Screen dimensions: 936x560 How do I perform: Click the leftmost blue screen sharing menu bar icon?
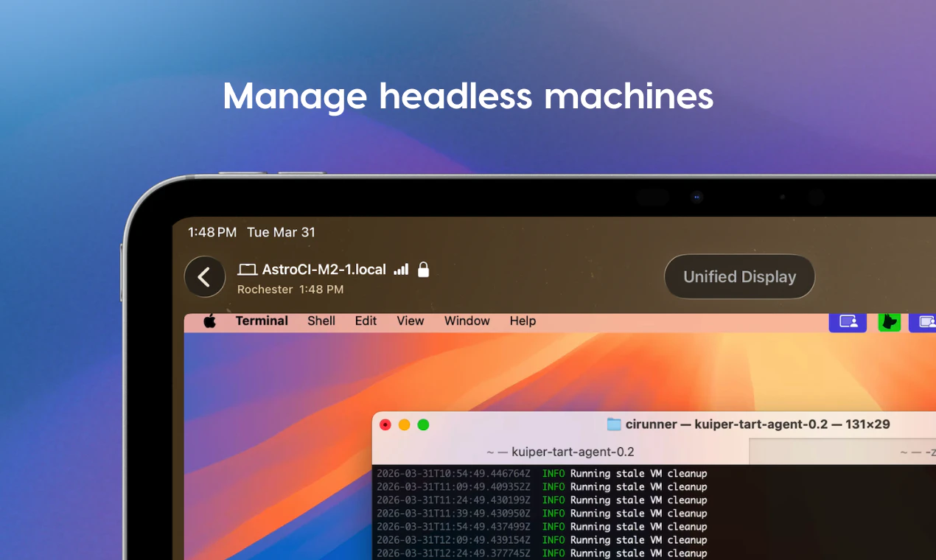(x=848, y=322)
